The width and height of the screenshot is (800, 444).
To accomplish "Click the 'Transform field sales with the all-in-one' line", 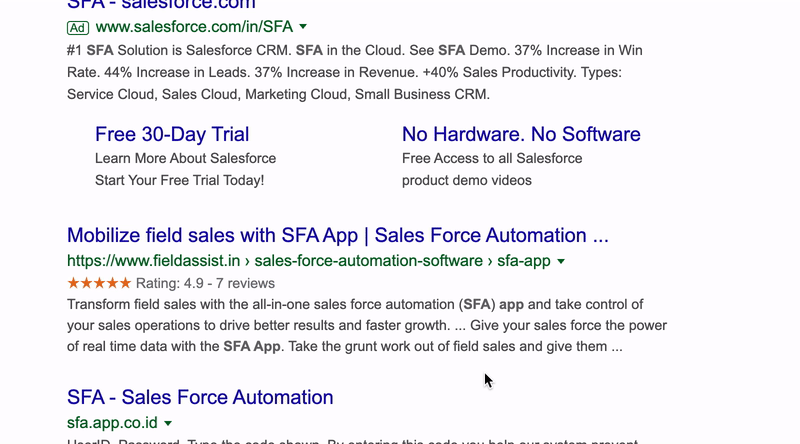I will tap(355, 305).
